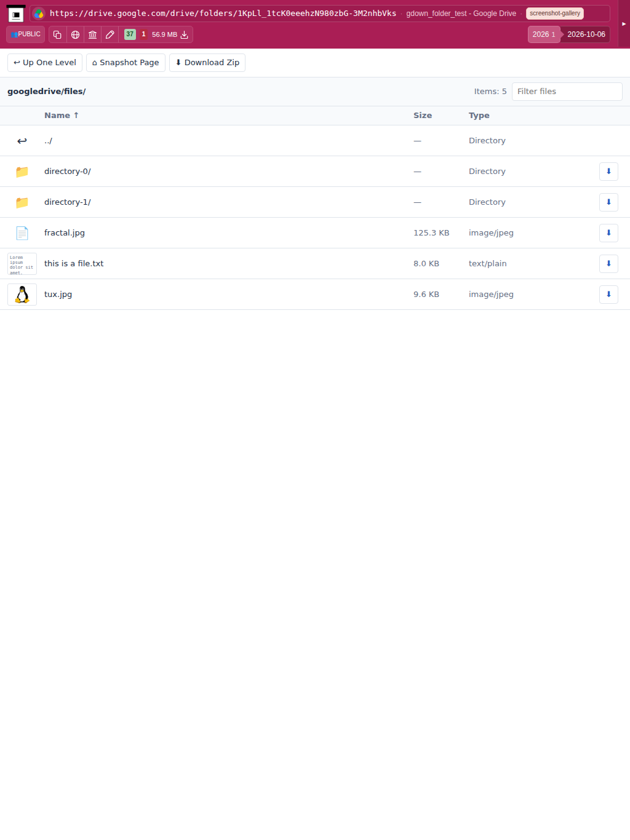Image resolution: width=630 pixels, height=840 pixels.
Task: Click the 2026 year button
Action: click(x=544, y=34)
